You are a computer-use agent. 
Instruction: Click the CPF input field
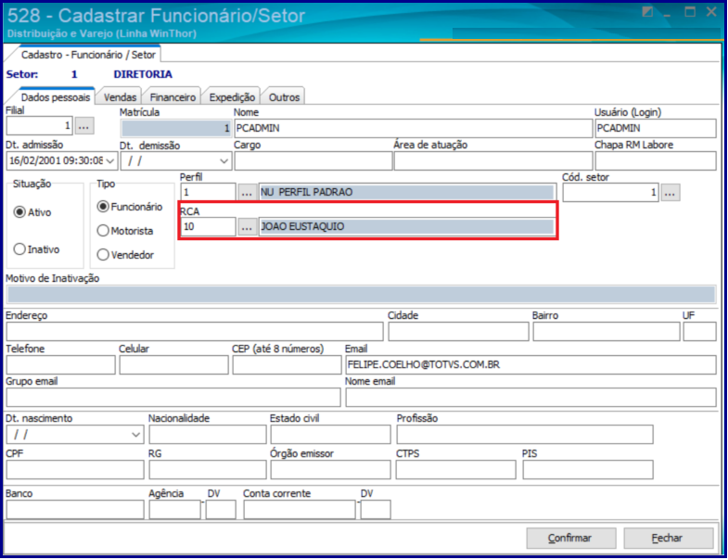tap(75, 470)
